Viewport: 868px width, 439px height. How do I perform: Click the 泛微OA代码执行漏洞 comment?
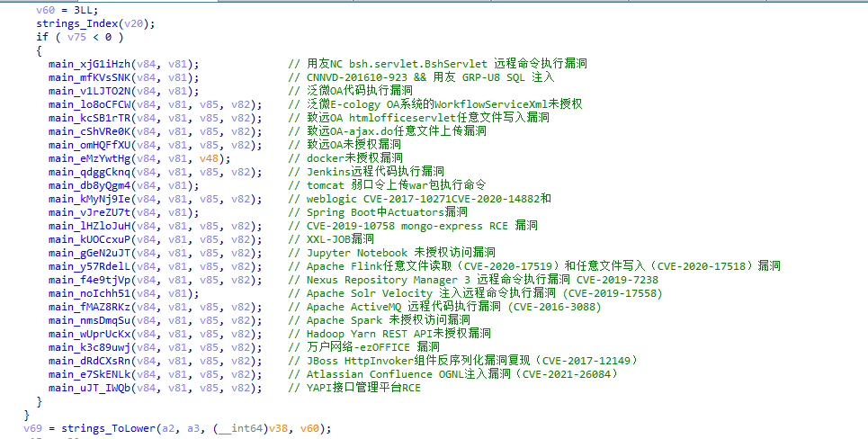[x=351, y=91]
